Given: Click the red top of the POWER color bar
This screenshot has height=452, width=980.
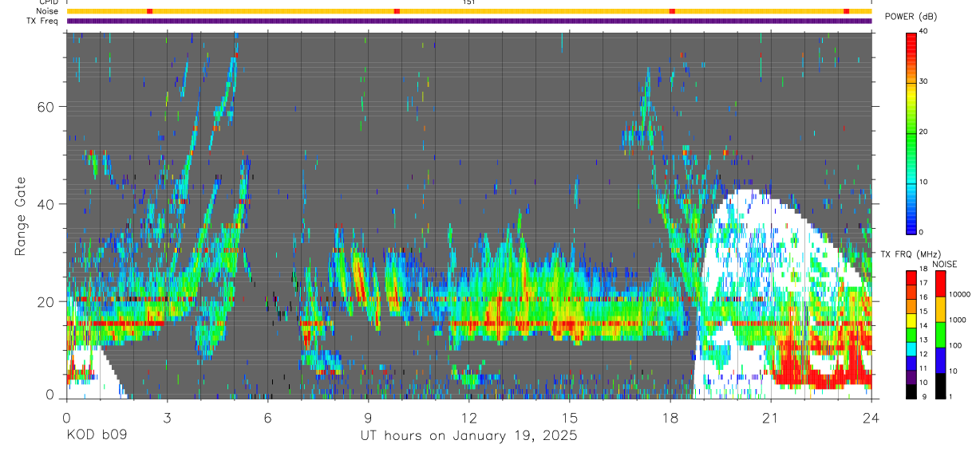Looking at the screenshot, I should [x=911, y=40].
